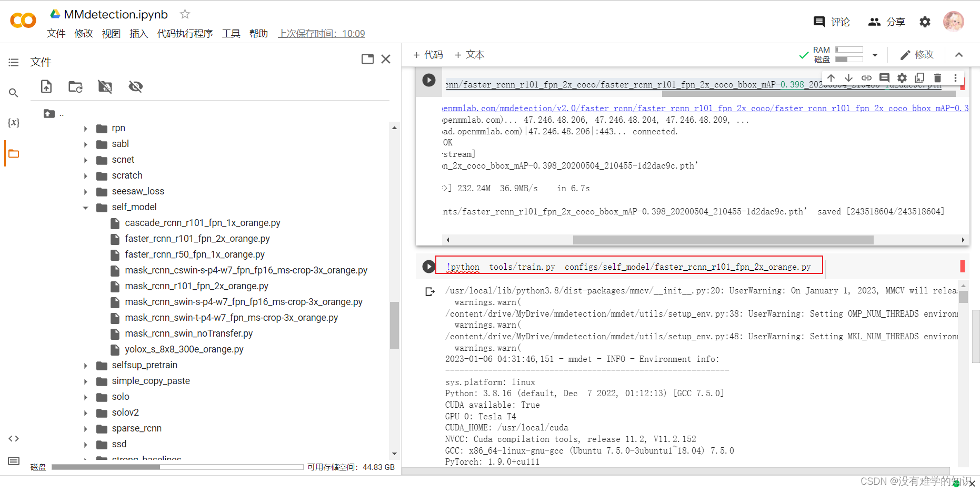Open the RAM and disk resources dropdown
Image resolution: width=980 pixels, height=491 pixels.
coord(875,55)
